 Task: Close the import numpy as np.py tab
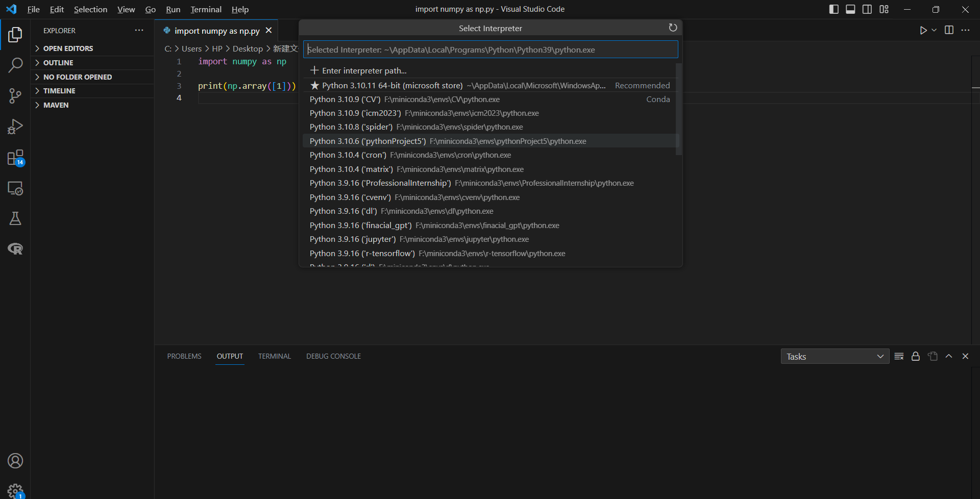[268, 31]
